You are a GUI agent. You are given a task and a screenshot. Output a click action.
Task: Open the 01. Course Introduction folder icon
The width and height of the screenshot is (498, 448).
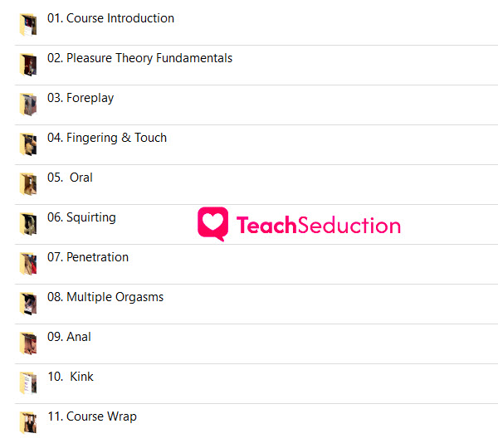click(x=28, y=25)
